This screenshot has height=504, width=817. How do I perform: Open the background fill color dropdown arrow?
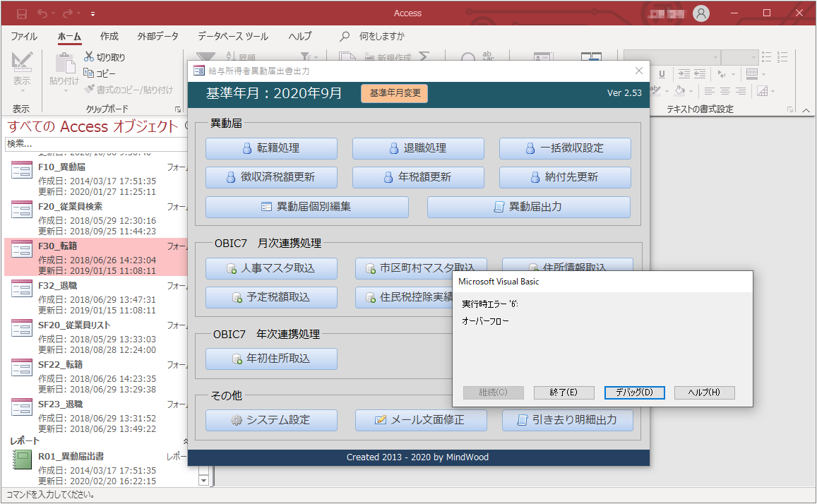tap(691, 92)
